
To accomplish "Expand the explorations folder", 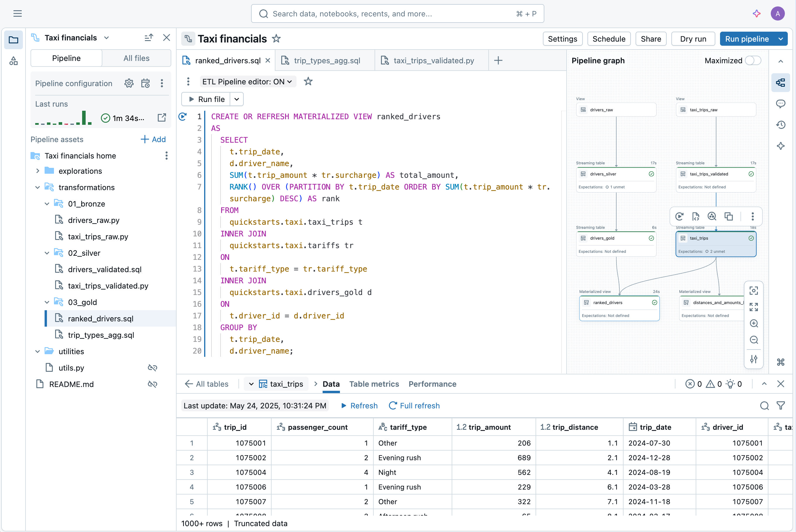I will click(x=38, y=171).
